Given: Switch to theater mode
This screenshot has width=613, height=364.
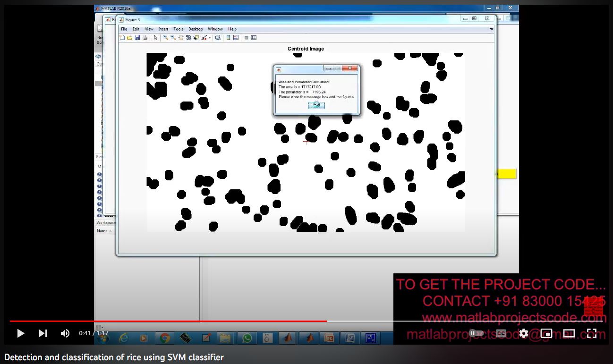Looking at the screenshot, I should point(569,333).
